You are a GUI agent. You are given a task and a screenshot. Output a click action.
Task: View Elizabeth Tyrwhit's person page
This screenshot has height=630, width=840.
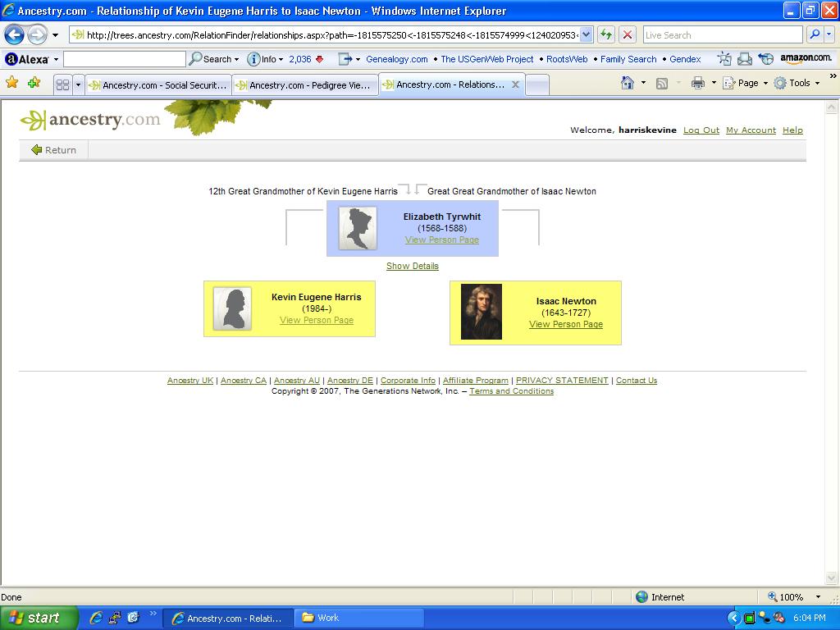(442, 240)
